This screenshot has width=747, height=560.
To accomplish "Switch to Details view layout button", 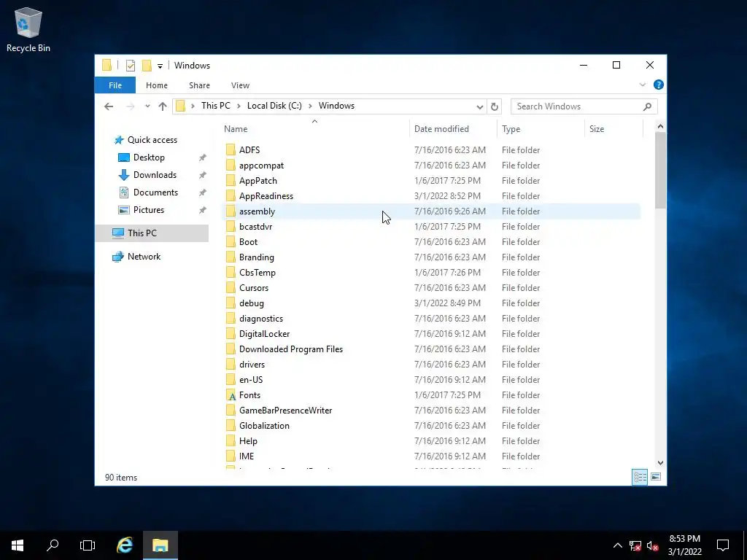I will 640,477.
